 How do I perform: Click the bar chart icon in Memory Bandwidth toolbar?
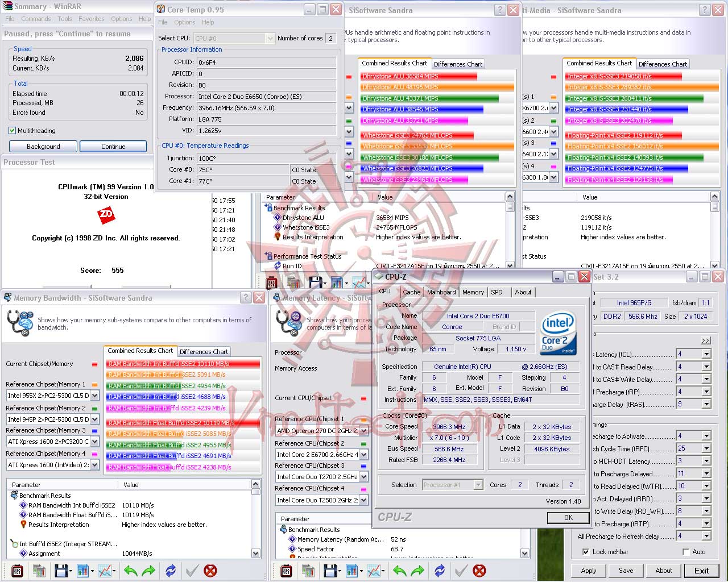point(82,570)
